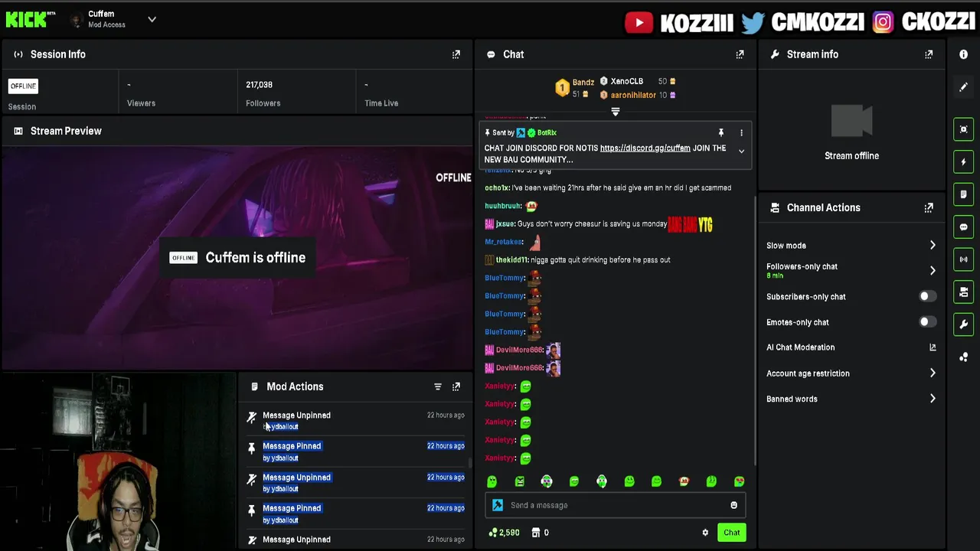The image size is (980, 551).
Task: Pop out the Chat panel
Action: 740,54
